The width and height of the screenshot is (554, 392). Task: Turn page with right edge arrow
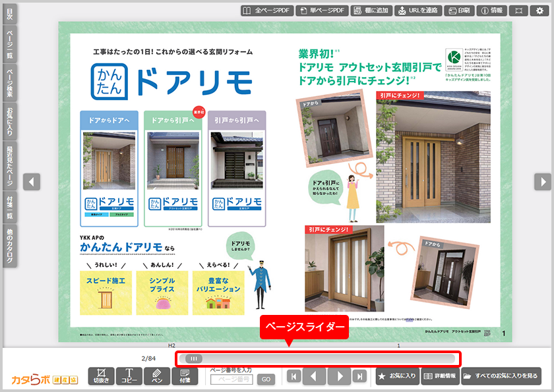(542, 181)
